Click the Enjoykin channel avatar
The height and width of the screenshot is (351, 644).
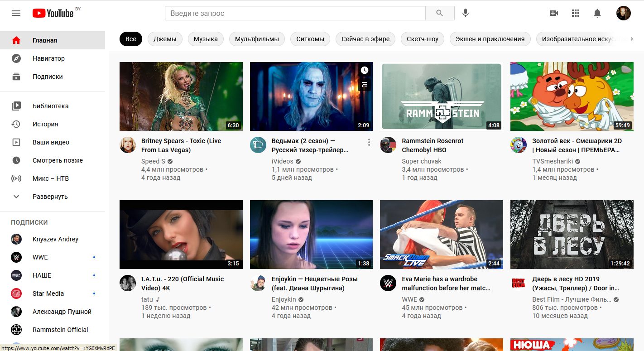click(x=258, y=283)
